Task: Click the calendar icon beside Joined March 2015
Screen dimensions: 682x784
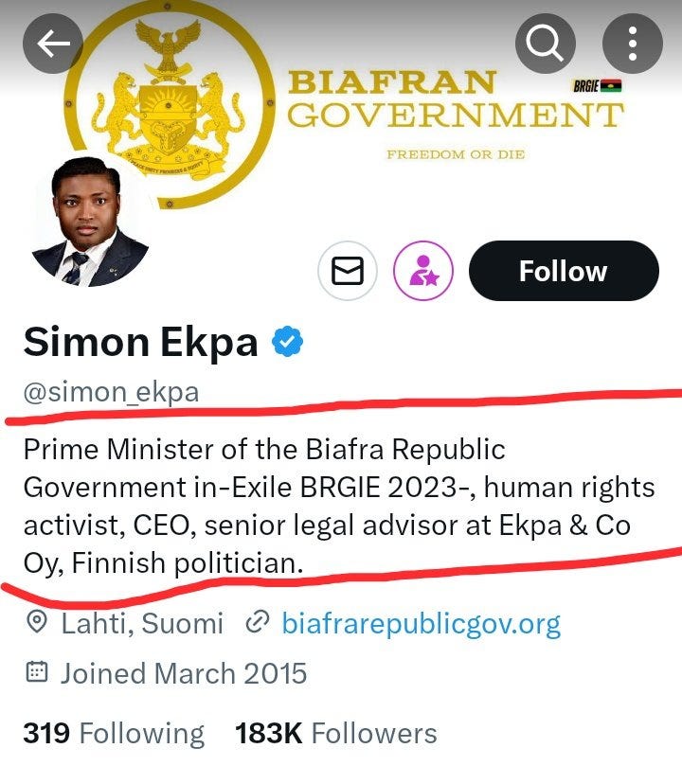Action: [35, 673]
